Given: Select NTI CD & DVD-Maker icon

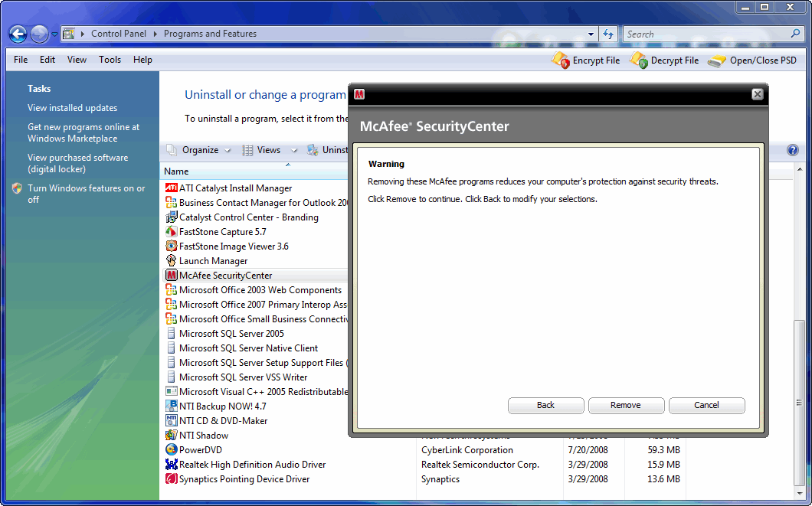Looking at the screenshot, I should [x=172, y=420].
